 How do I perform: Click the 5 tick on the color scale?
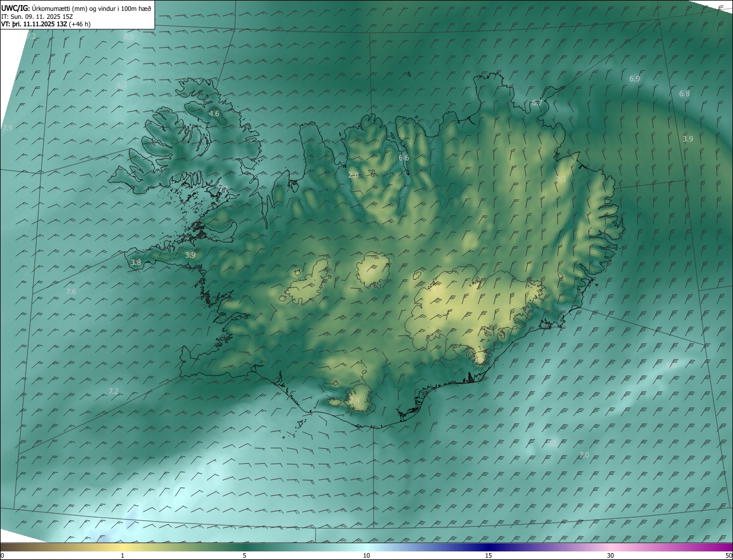click(x=245, y=555)
